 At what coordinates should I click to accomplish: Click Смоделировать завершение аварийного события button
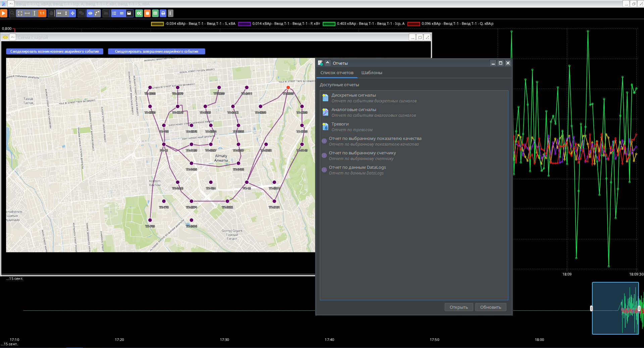(156, 51)
